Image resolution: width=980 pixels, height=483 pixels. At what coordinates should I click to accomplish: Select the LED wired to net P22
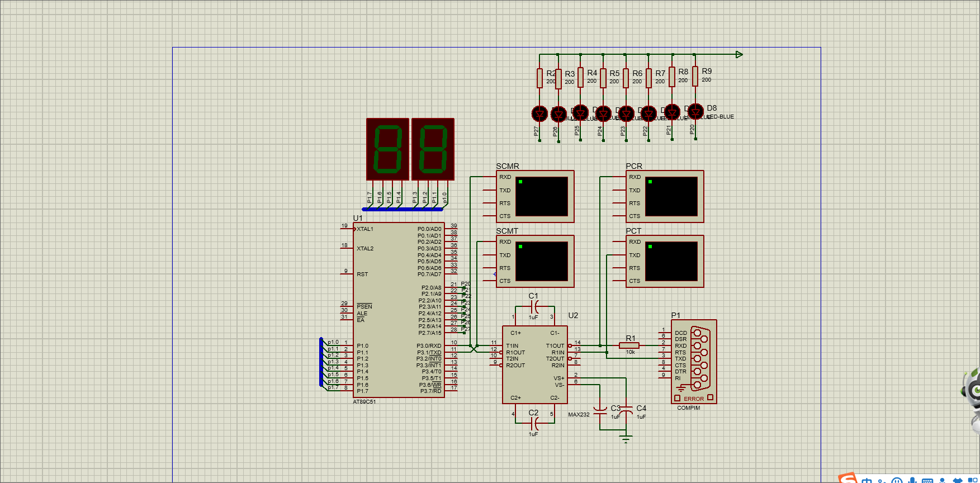click(x=648, y=114)
